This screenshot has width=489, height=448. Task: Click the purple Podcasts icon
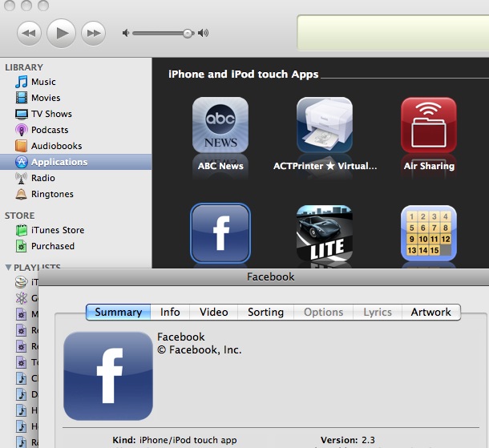[21, 130]
